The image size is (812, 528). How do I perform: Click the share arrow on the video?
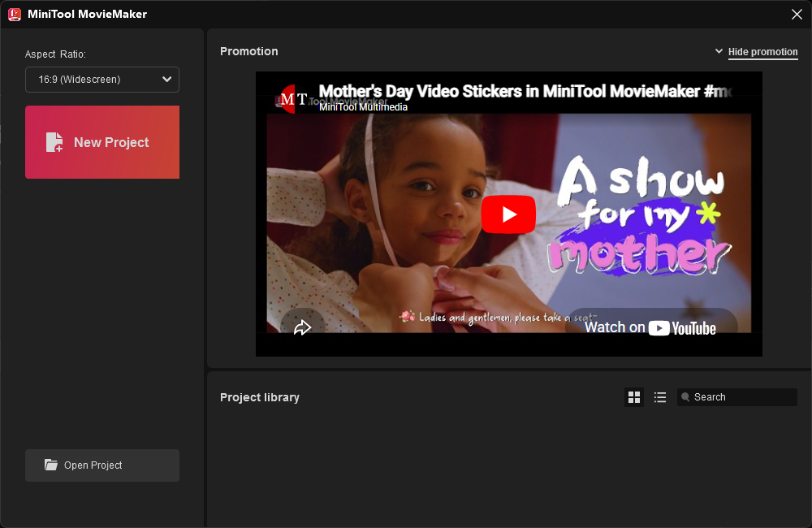point(303,327)
